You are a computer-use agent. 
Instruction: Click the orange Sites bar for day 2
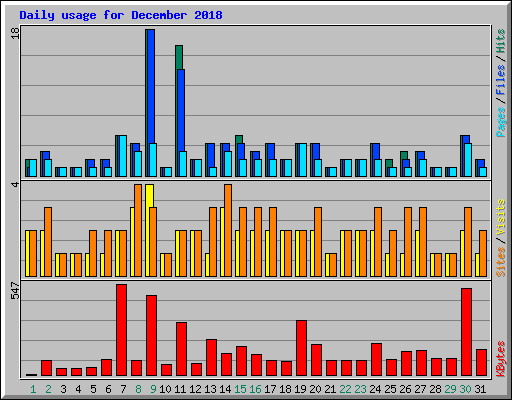[x=48, y=242]
